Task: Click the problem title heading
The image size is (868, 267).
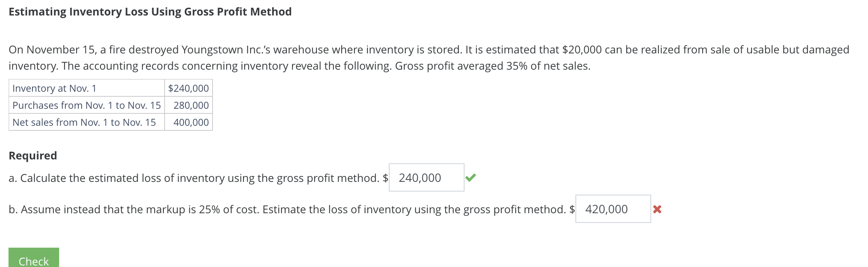Action: coord(150,12)
